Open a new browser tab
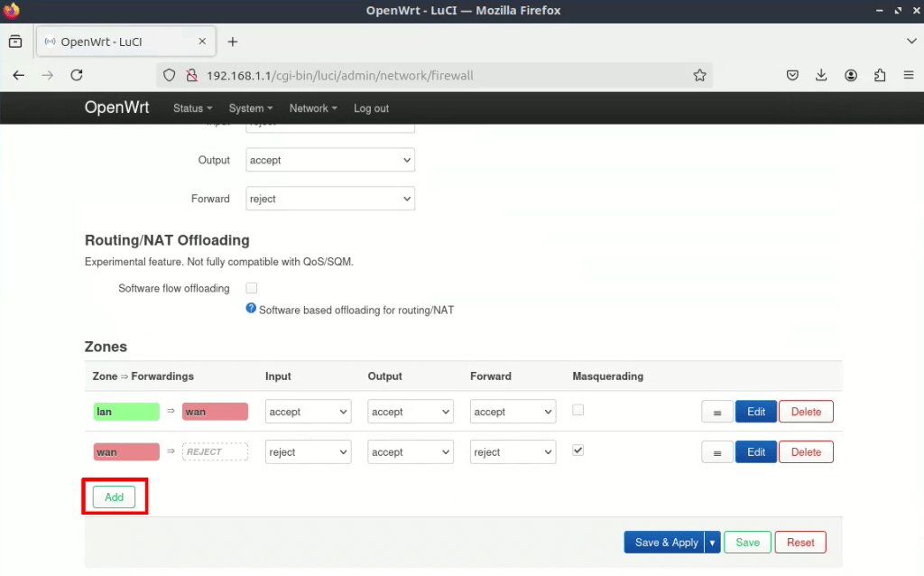This screenshot has width=924, height=576. point(233,42)
